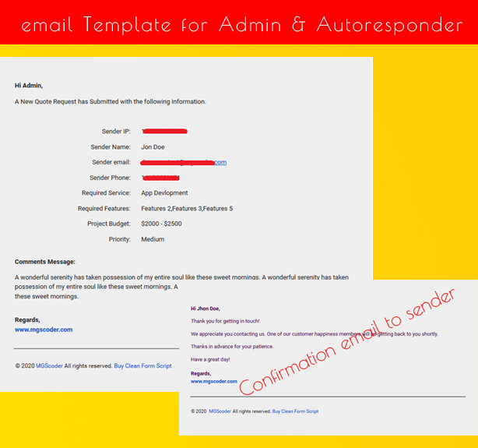
Task: Click 'Thank you for getting in touch!' line
Action: point(225,321)
